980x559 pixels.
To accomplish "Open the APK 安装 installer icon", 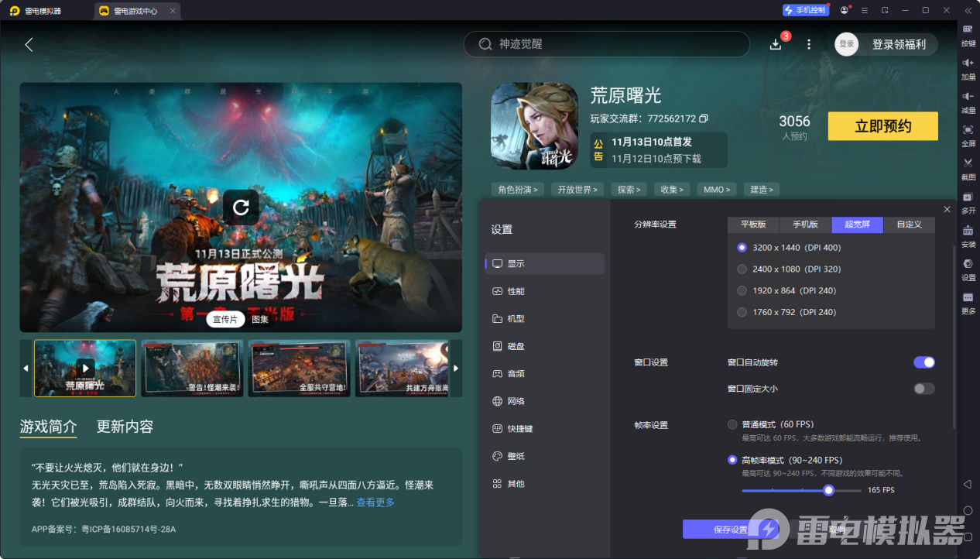I will pyautogui.click(x=968, y=234).
